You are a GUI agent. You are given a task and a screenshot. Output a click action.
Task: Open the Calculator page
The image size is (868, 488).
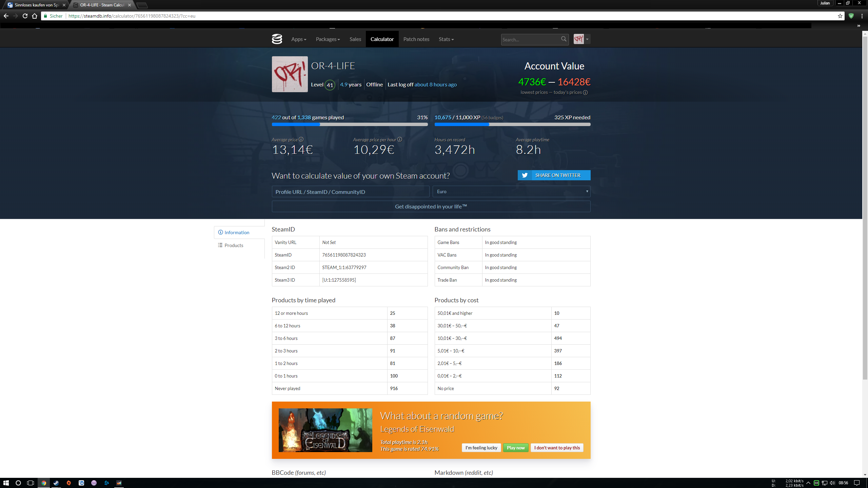[382, 39]
